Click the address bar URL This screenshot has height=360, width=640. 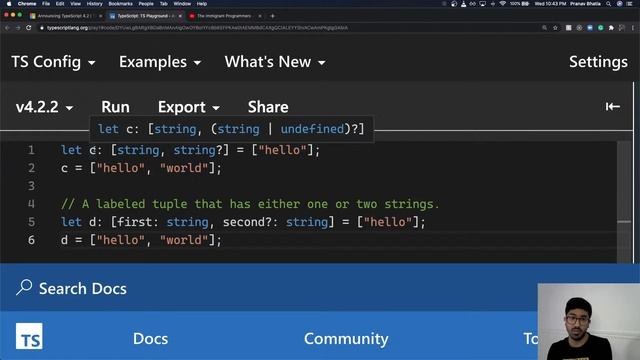(x=197, y=28)
